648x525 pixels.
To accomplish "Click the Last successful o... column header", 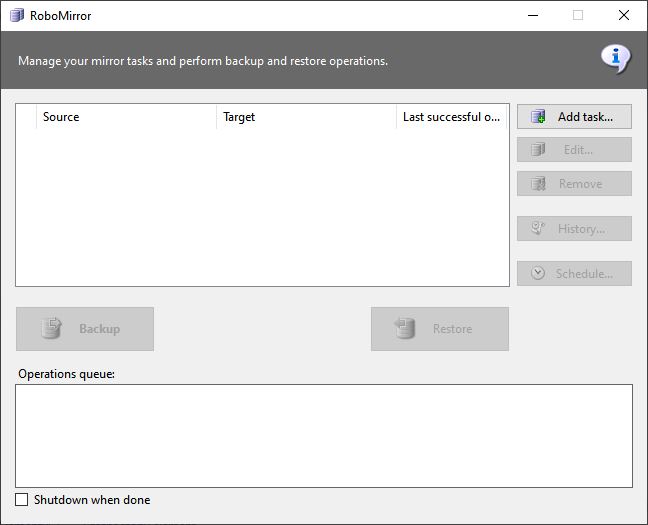I will (x=452, y=117).
